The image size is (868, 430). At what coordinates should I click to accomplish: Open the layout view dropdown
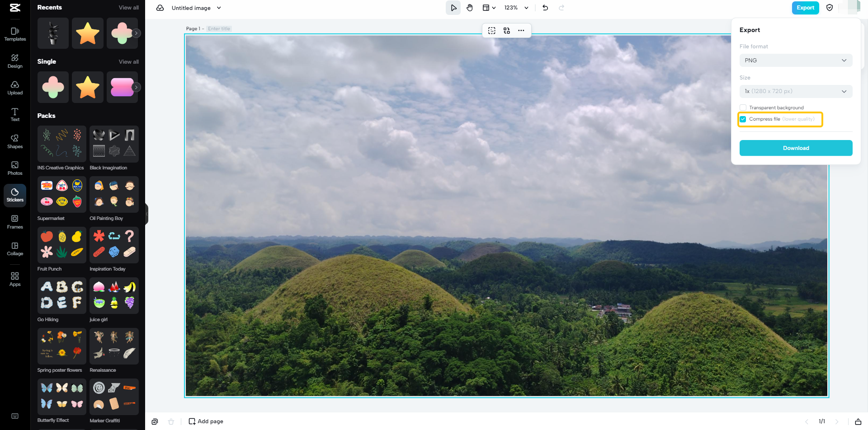(x=489, y=8)
